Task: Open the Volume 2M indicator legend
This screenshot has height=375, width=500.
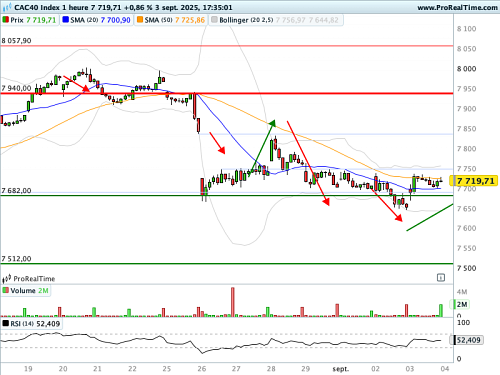Action: (x=26, y=291)
